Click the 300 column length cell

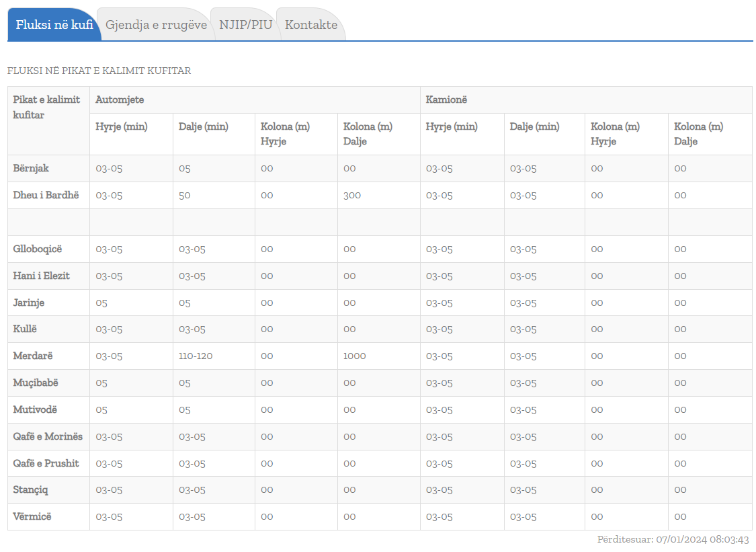click(351, 195)
